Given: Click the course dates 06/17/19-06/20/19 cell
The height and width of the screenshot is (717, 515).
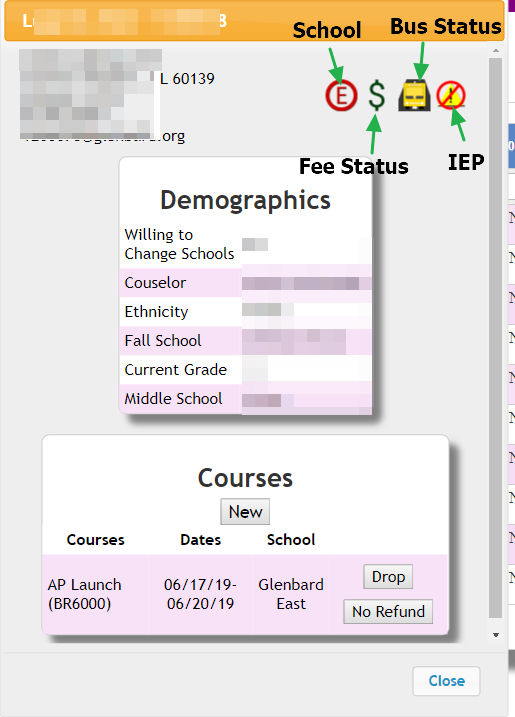Looking at the screenshot, I should pyautogui.click(x=200, y=594).
